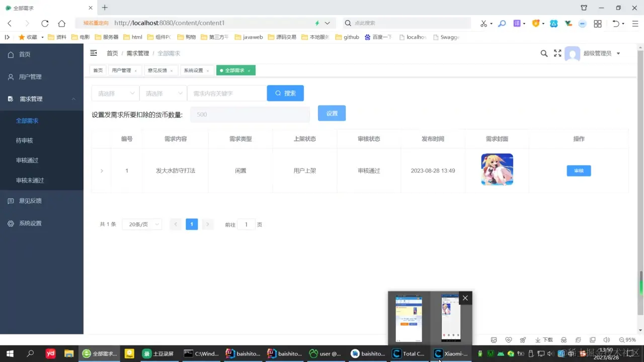Close the 用户管理 page tab
This screenshot has width=644, height=362.
coord(136,71)
